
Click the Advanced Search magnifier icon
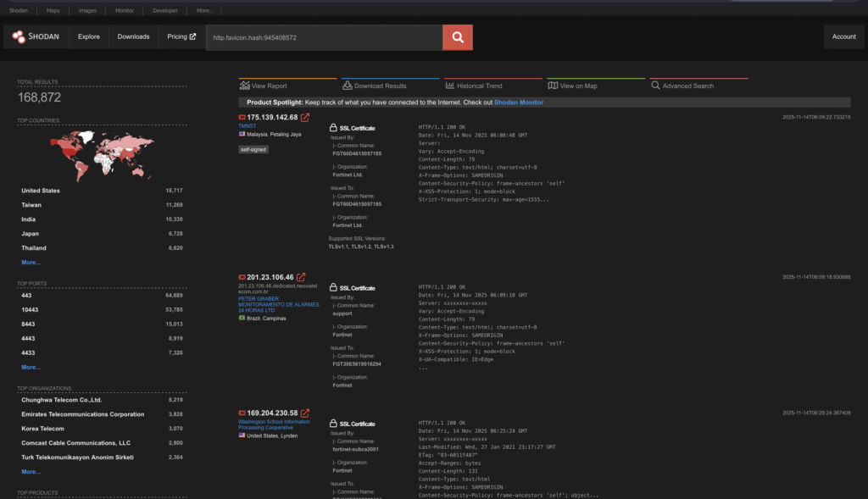655,86
